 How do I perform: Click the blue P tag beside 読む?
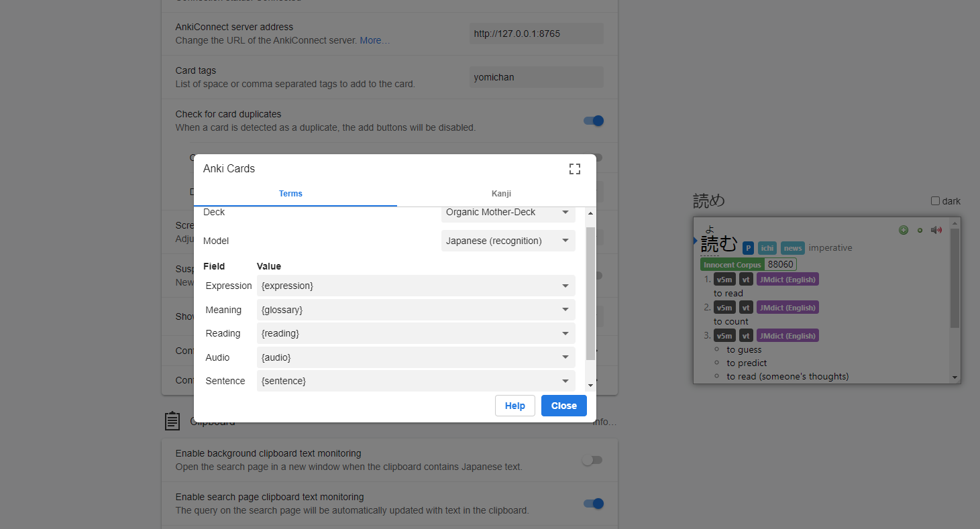point(749,248)
